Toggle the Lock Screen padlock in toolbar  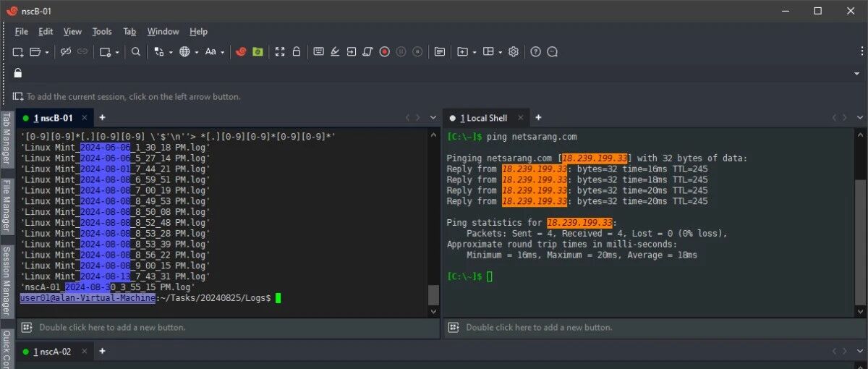(297, 52)
